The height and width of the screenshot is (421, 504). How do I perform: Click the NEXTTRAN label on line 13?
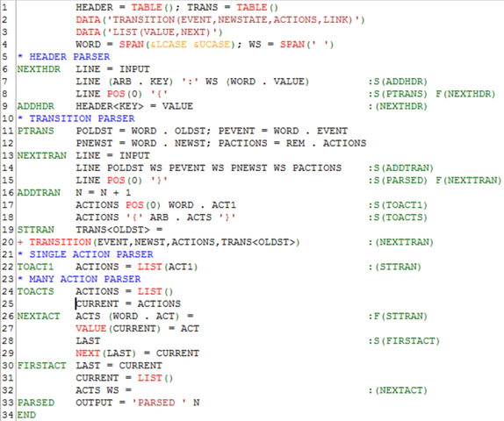pyautogui.click(x=42, y=156)
